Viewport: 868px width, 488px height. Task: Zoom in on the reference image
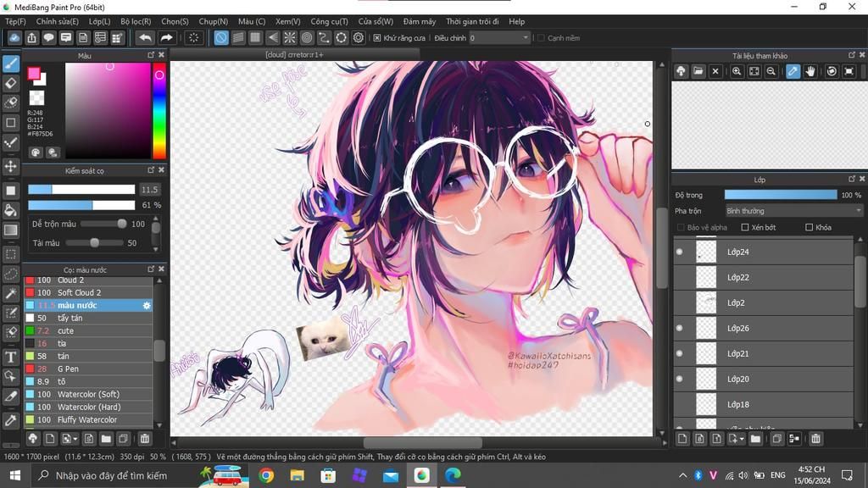click(x=737, y=71)
